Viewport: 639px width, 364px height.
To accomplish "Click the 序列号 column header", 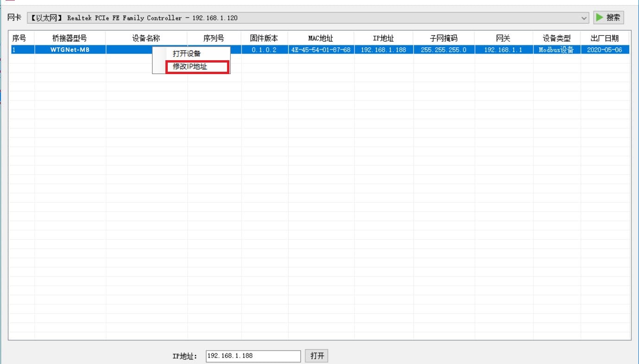I will click(214, 38).
